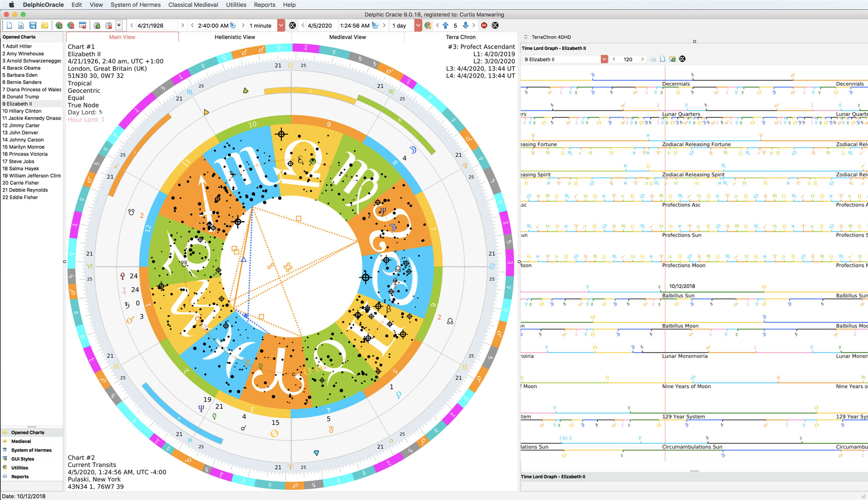The image size is (868, 500).
Task: Click the table icon with red cross
Action: [x=82, y=26]
